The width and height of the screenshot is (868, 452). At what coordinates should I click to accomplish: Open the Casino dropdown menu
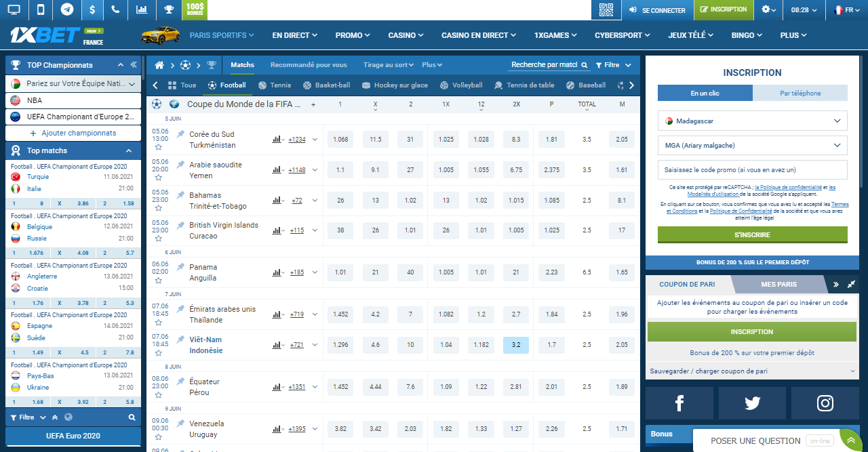(406, 35)
